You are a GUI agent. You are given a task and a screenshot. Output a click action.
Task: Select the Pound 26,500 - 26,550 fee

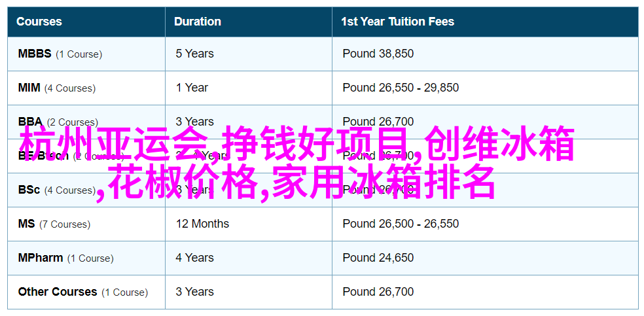(401, 224)
